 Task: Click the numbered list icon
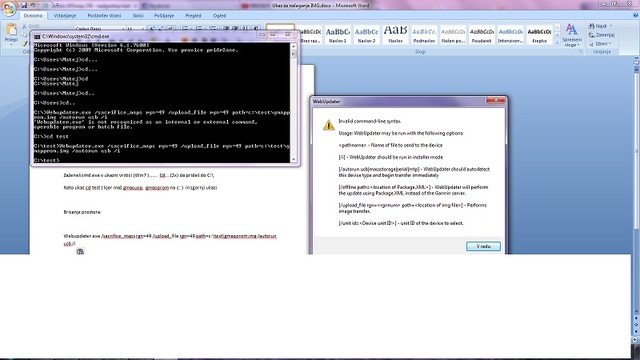199,29
